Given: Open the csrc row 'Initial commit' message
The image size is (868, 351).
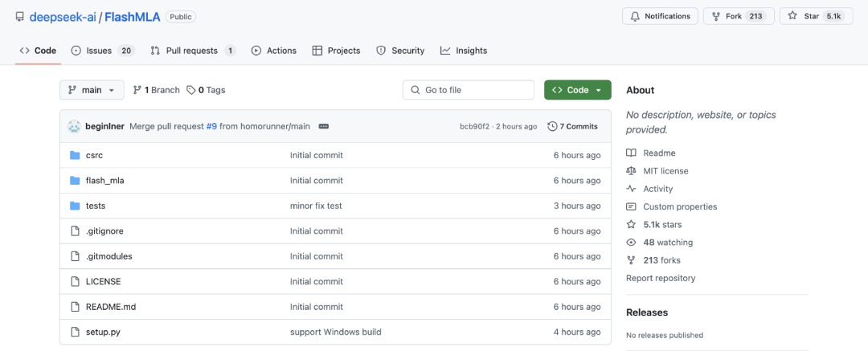Looking at the screenshot, I should (317, 155).
